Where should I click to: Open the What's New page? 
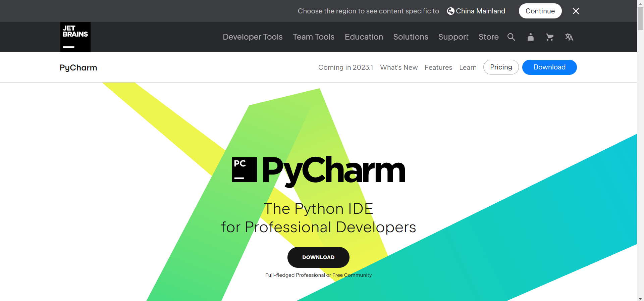(399, 67)
